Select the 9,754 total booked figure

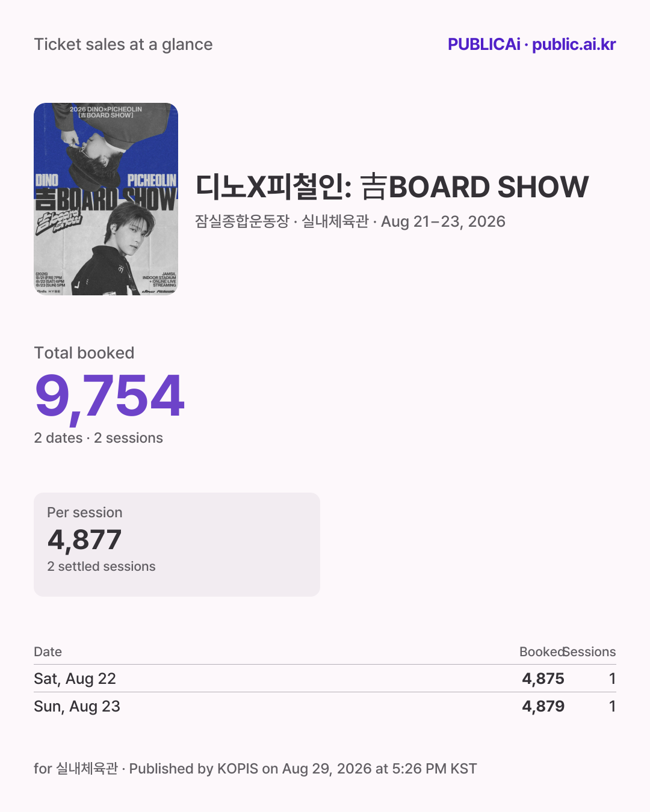[110, 396]
